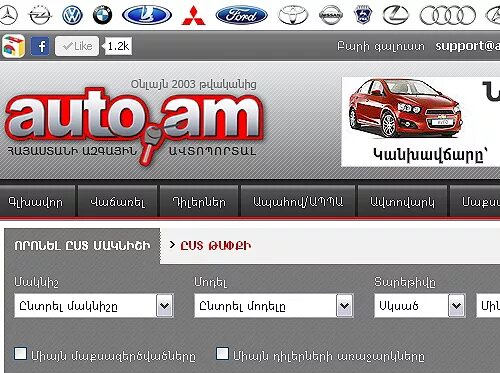Expand the make dropdown arrow
The width and height of the screenshot is (500, 373).
click(165, 305)
